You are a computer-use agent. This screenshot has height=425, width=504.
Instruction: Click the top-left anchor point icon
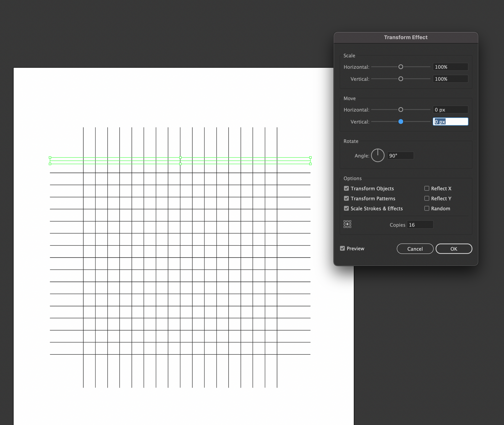click(x=344, y=220)
